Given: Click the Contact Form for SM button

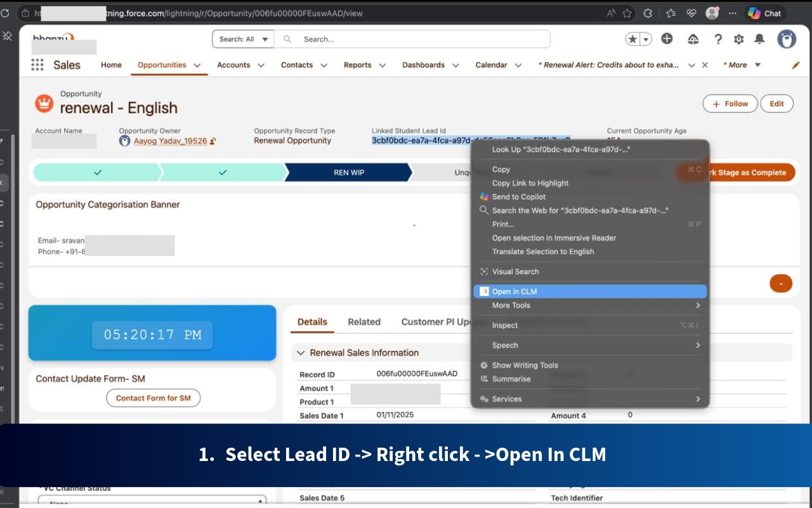Looking at the screenshot, I should (153, 398).
